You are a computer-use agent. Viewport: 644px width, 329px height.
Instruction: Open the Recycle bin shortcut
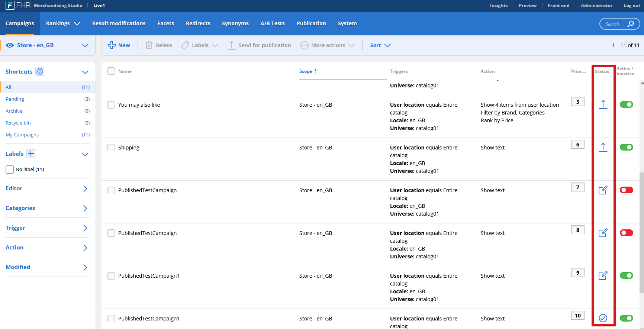click(18, 123)
